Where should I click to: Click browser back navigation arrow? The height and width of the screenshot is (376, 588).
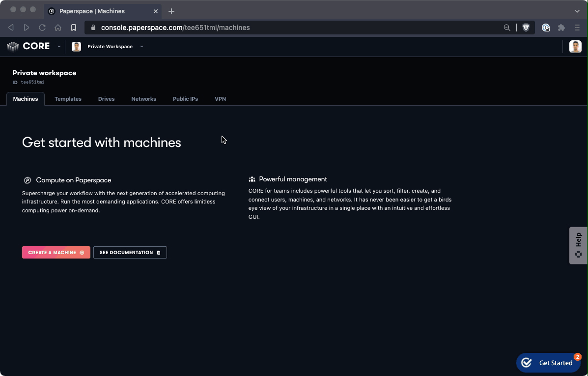point(11,28)
